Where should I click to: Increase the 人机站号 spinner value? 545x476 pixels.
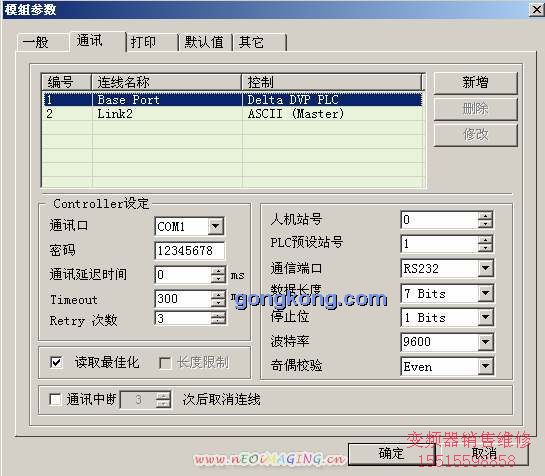pos(485,216)
